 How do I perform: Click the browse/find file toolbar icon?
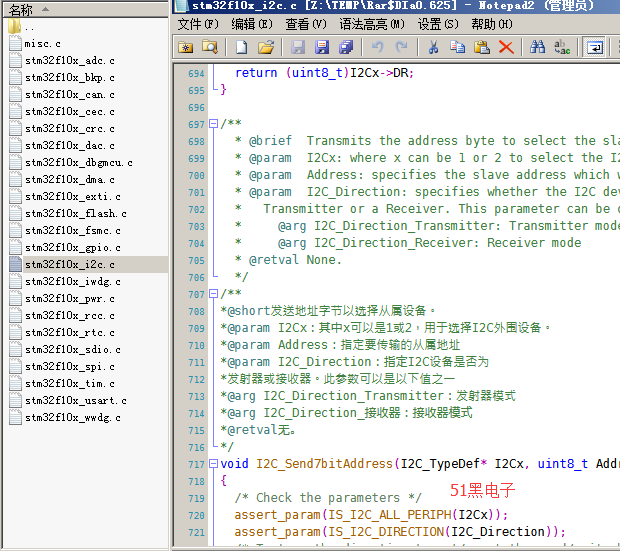pos(210,47)
